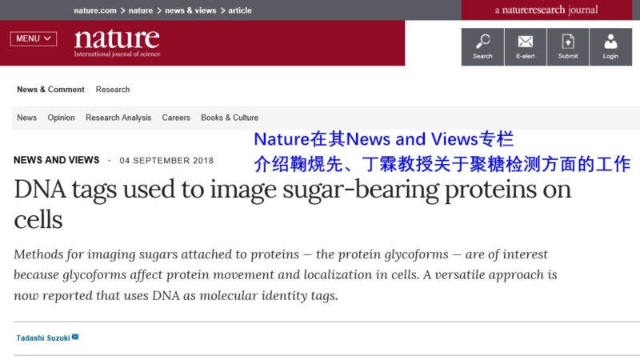Go to Research Analysis section
This screenshot has width=640, height=364.
tap(118, 118)
